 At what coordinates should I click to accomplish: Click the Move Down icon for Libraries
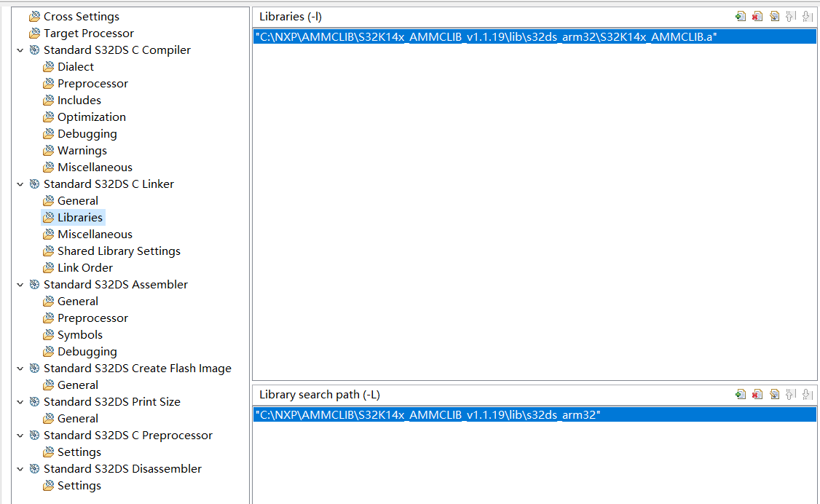click(x=807, y=16)
